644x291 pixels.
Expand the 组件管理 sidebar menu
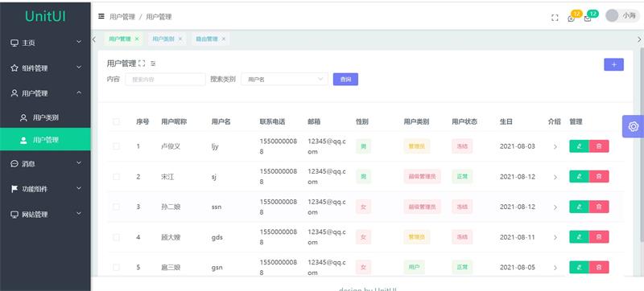pos(45,68)
